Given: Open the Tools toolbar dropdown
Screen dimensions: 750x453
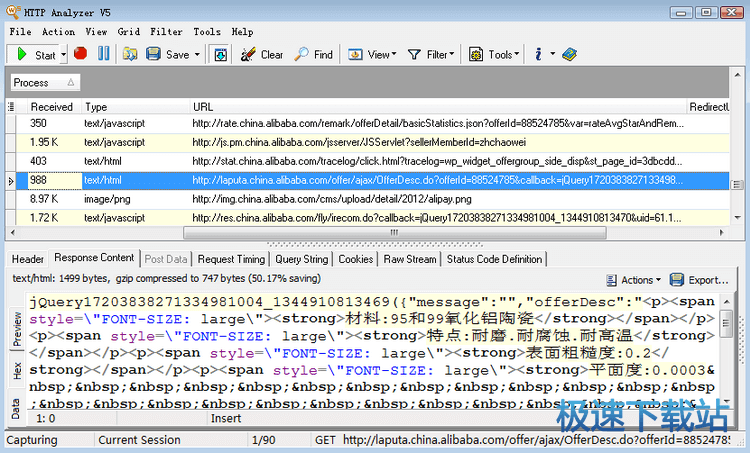Looking at the screenshot, I should (494, 55).
